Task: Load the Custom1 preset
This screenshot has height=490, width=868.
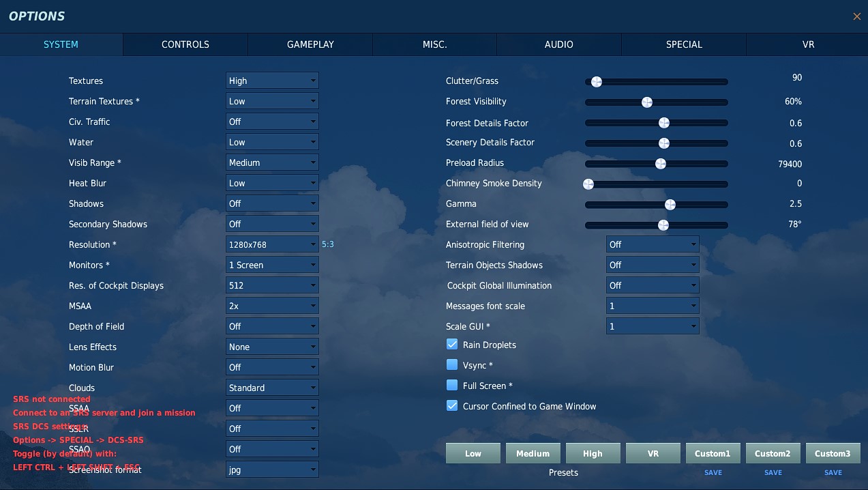Action: click(x=713, y=453)
